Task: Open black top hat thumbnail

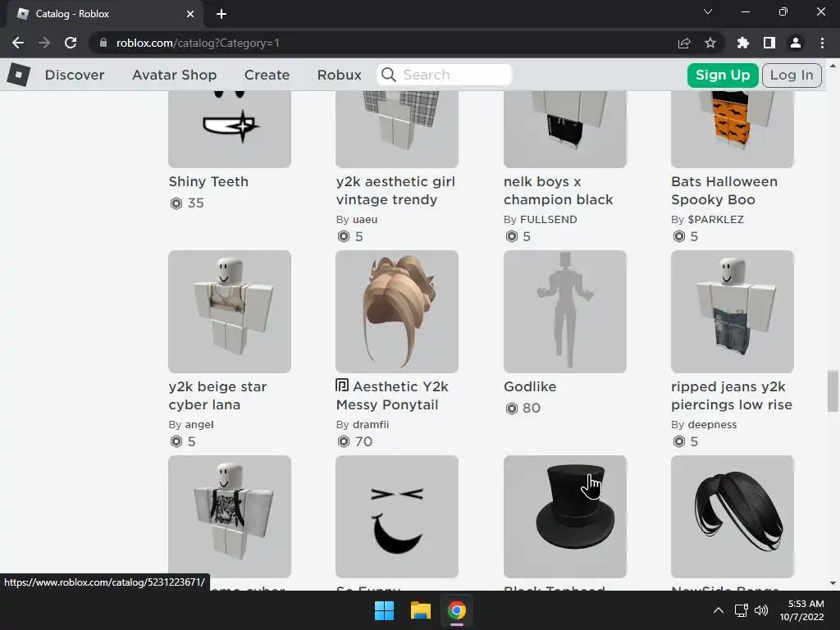Action: (x=565, y=517)
